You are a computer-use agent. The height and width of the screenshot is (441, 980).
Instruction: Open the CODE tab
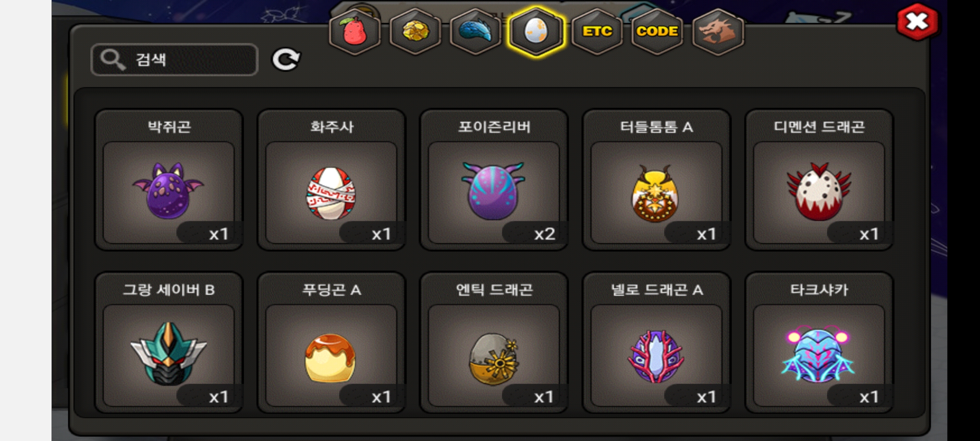pyautogui.click(x=657, y=31)
